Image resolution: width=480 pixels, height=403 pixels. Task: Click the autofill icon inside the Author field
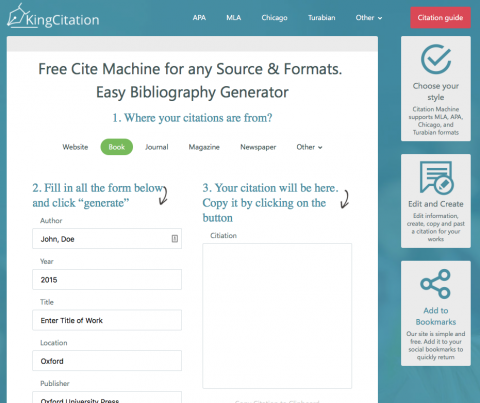point(175,239)
